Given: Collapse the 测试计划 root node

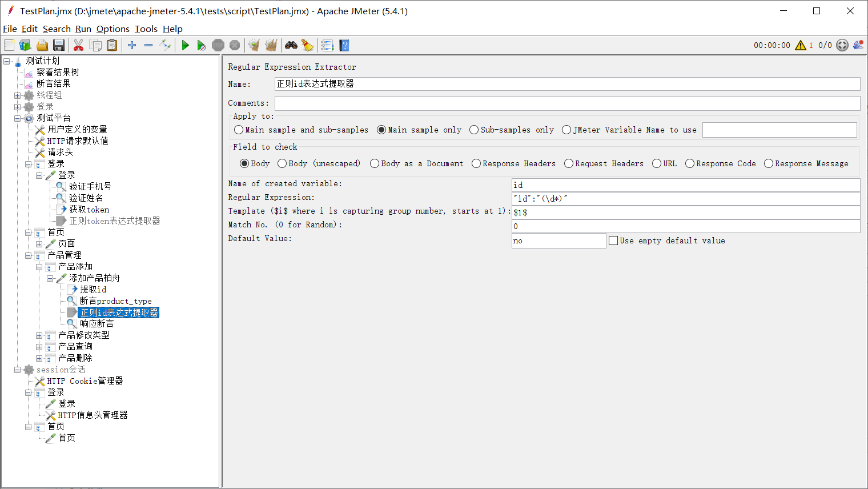Looking at the screenshot, I should [7, 61].
